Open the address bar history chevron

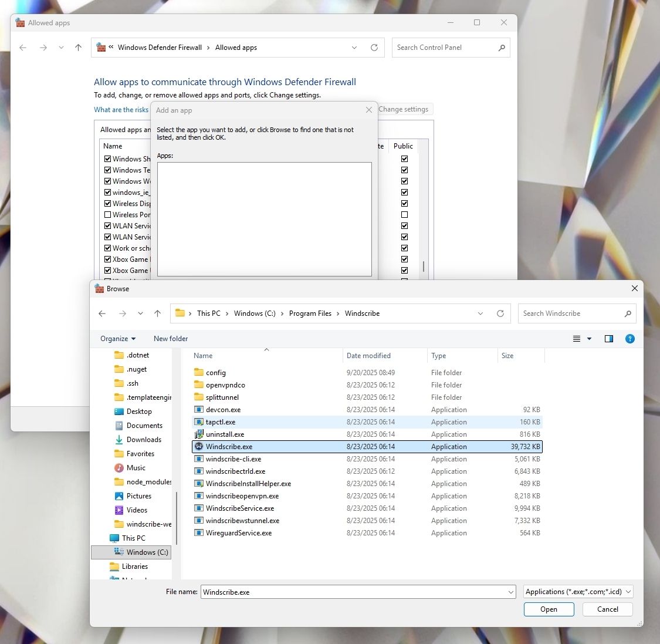click(480, 313)
